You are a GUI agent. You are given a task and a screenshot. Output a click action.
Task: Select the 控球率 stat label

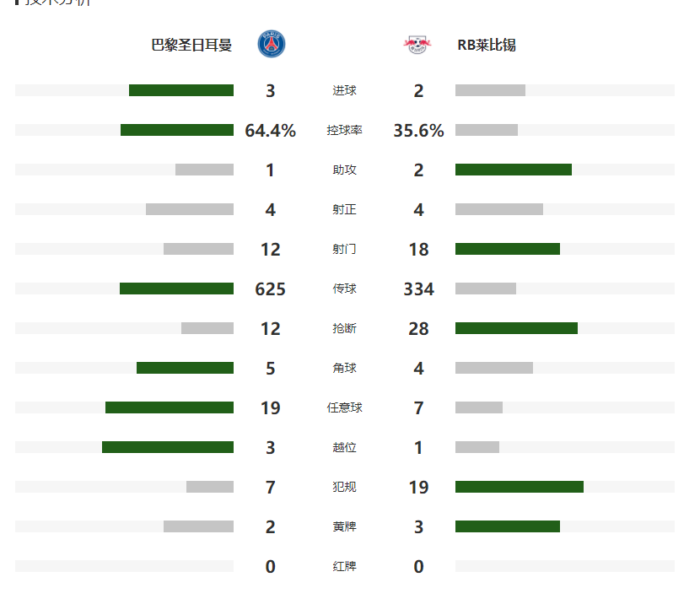point(344,131)
